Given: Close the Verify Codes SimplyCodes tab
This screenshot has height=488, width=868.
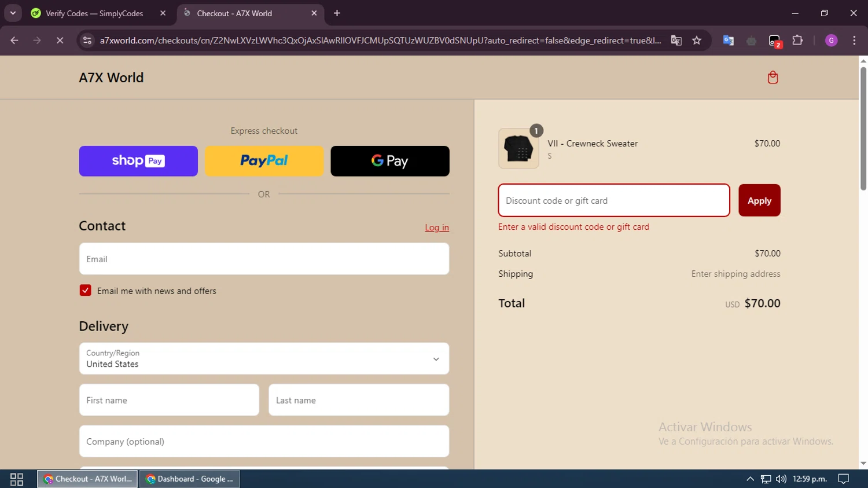Looking at the screenshot, I should click(x=163, y=13).
